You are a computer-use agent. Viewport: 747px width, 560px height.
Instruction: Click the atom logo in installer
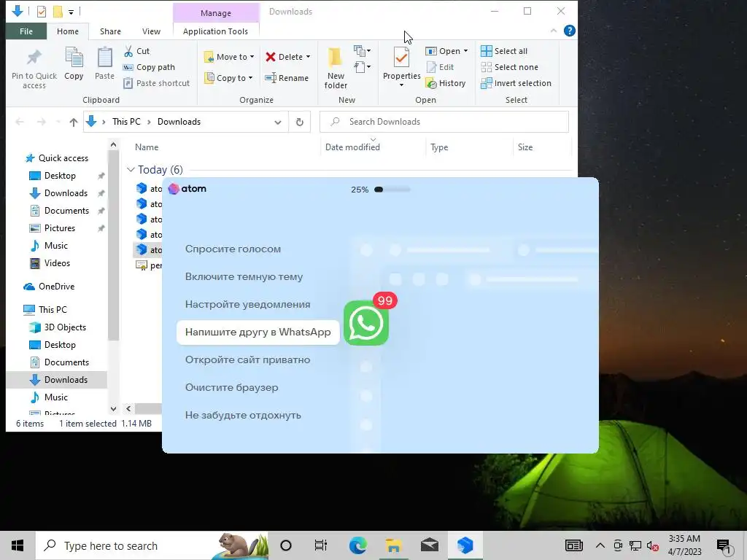[x=187, y=189]
